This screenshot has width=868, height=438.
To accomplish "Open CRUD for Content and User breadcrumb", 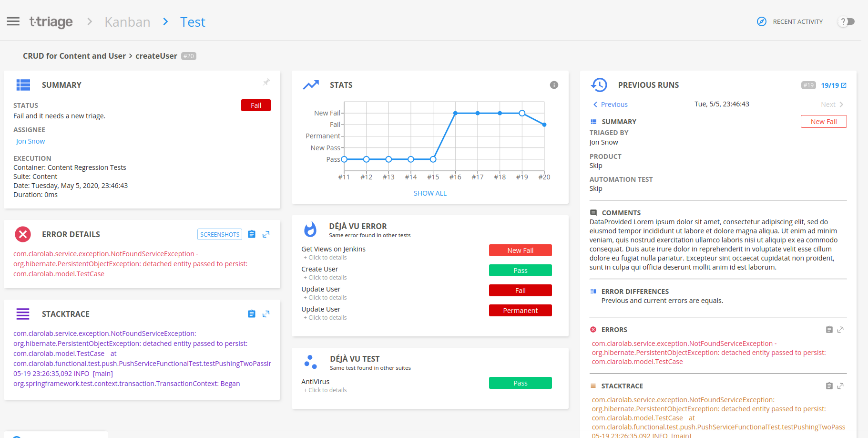I will (74, 56).
